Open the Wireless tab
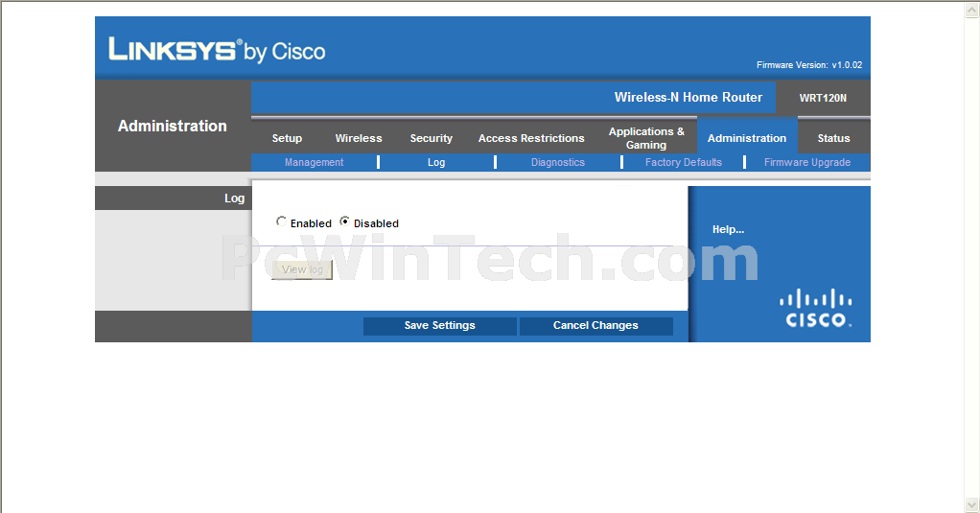 pos(359,138)
